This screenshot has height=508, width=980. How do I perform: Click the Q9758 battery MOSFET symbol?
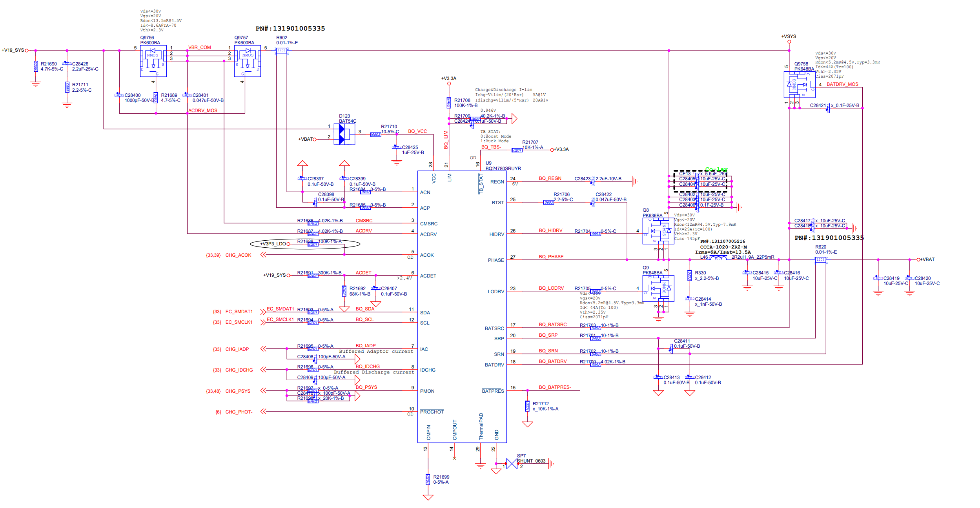pos(799,85)
